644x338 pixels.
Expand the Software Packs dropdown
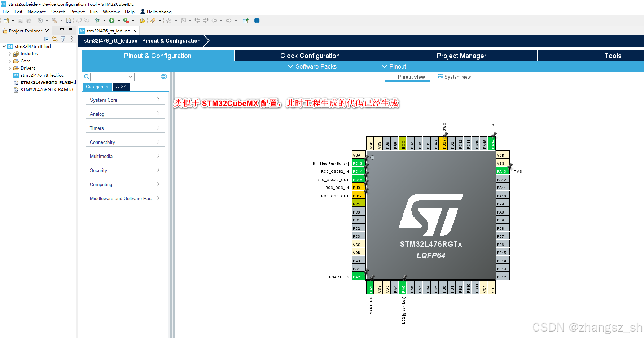(312, 66)
